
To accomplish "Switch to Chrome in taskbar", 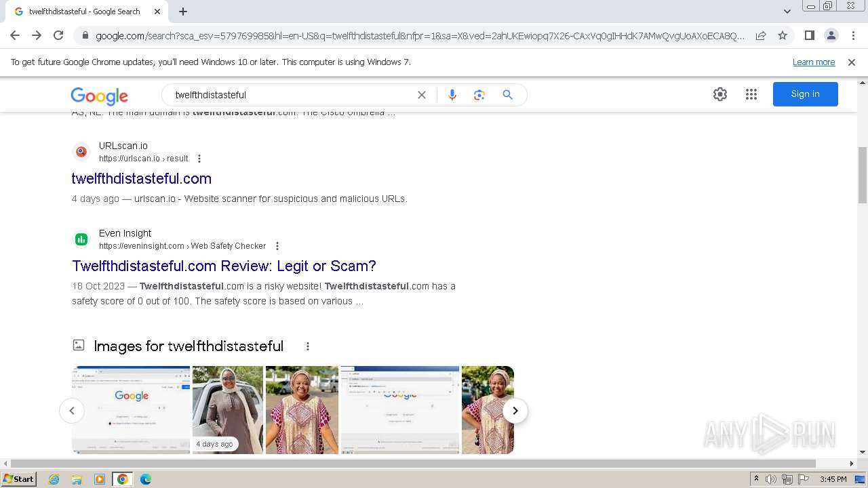I will coord(122,479).
